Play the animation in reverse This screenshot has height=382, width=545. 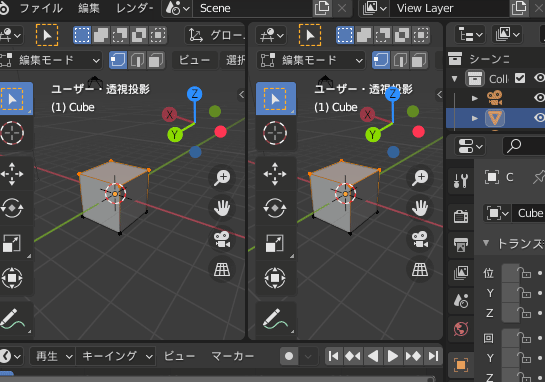click(373, 356)
